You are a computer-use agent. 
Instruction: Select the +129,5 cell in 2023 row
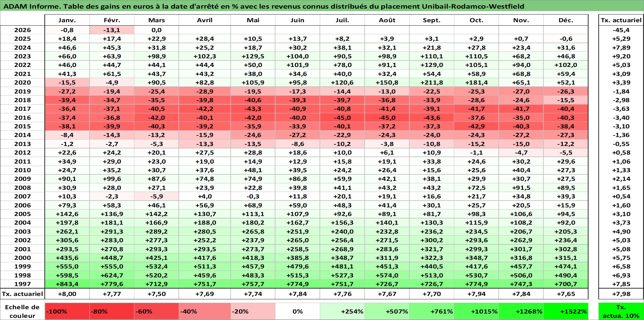click(253, 56)
